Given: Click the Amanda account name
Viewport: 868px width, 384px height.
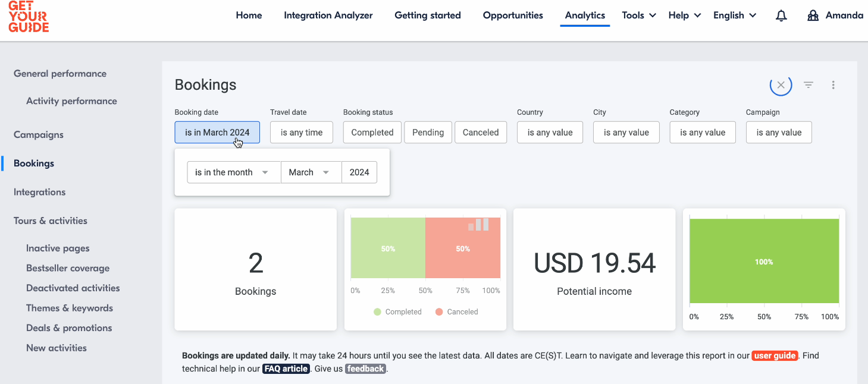Looking at the screenshot, I should (x=844, y=15).
